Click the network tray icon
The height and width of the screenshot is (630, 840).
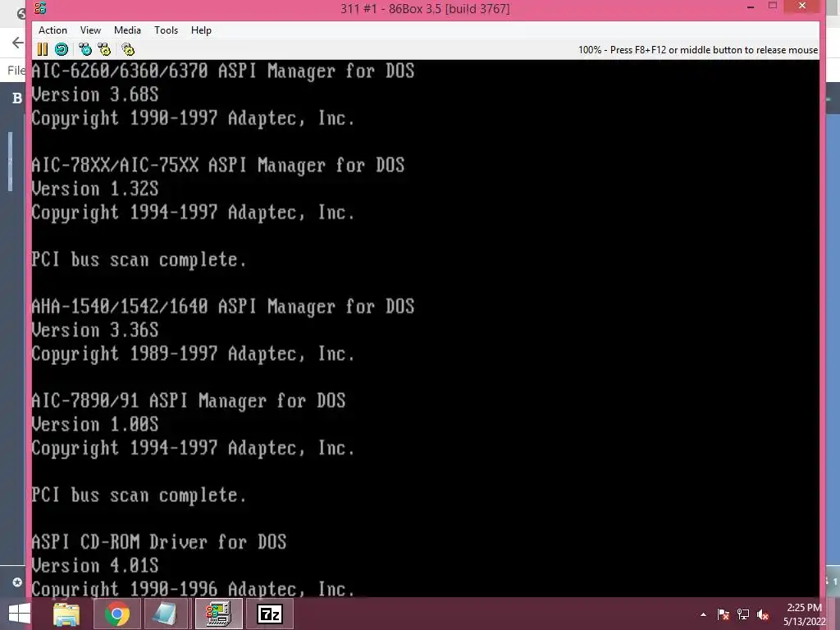[x=743, y=614]
